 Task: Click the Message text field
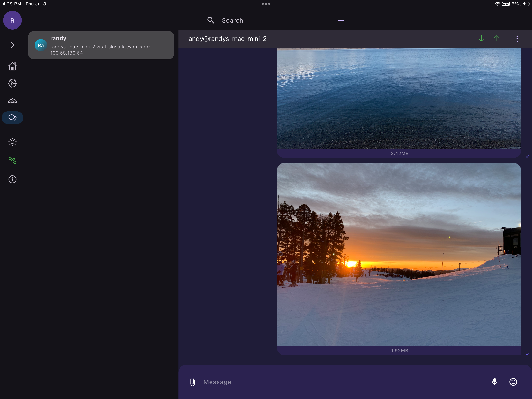point(342,382)
